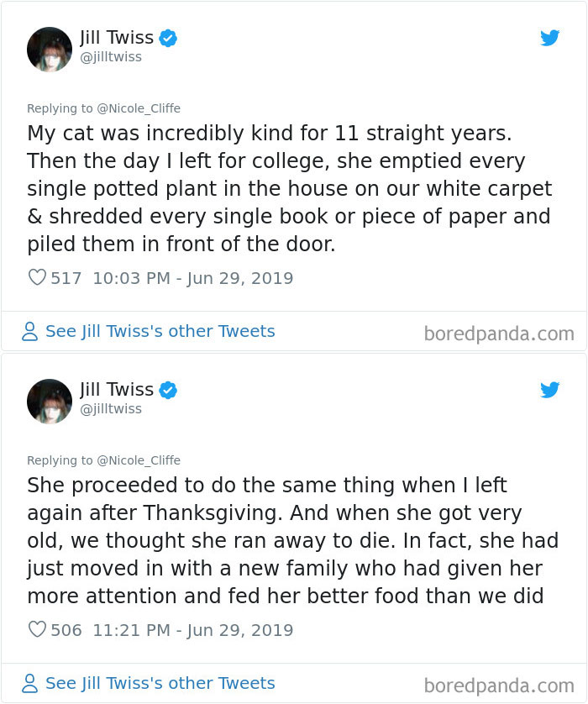This screenshot has width=588, height=704.
Task: Click See Jill Twiss's other Tweets on the first tweet
Action: point(160,331)
